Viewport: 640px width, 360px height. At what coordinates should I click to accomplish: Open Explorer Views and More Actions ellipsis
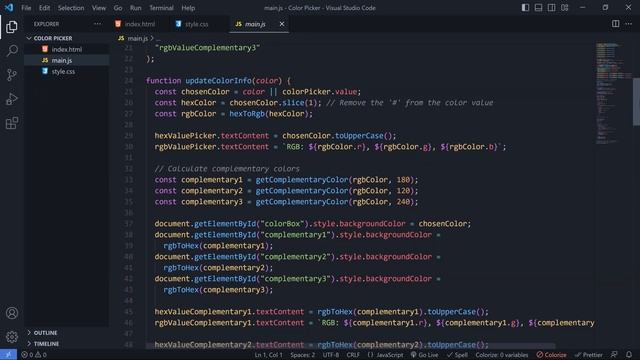97,24
